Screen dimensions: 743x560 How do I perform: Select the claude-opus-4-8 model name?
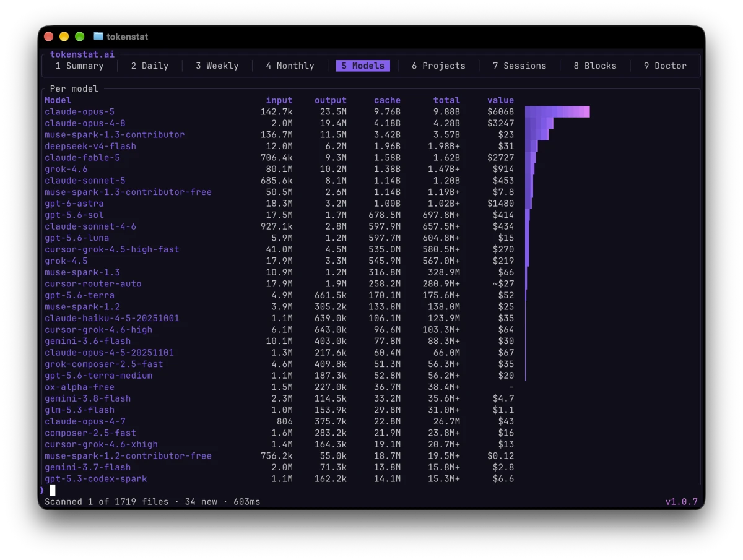pos(85,123)
